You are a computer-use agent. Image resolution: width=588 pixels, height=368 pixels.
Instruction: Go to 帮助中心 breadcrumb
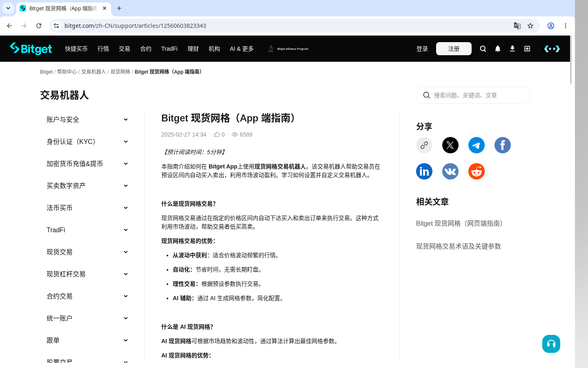(x=67, y=72)
